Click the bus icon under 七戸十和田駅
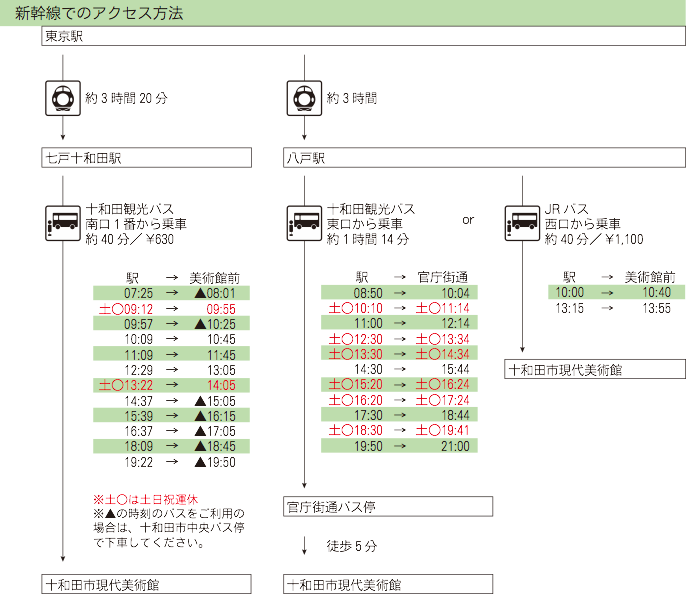The width and height of the screenshot is (686, 594). pos(63,222)
